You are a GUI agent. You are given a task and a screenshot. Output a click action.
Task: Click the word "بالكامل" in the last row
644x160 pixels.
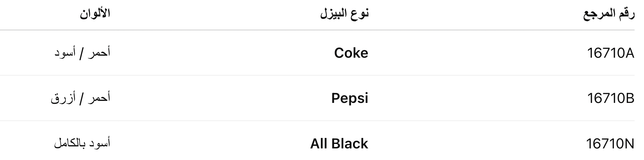(68, 144)
